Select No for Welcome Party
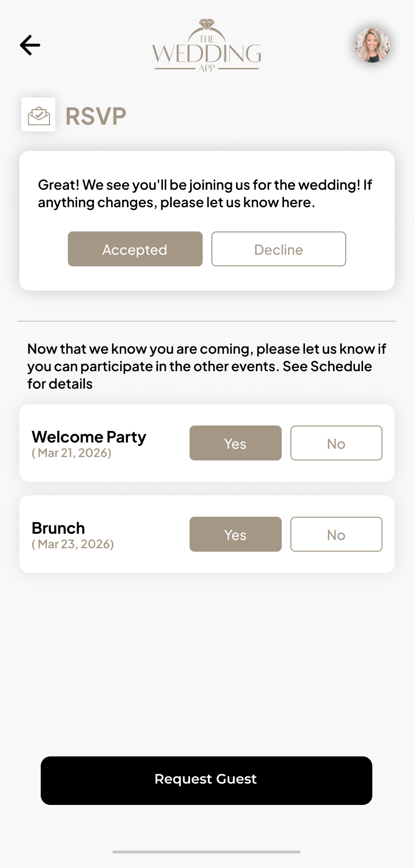This screenshot has width=415, height=868. (336, 443)
